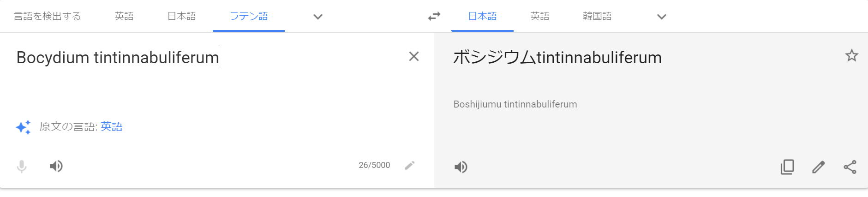Viewport: 868px width, 197px height.
Task: Open handwriting input pencil in source box
Action: click(409, 165)
